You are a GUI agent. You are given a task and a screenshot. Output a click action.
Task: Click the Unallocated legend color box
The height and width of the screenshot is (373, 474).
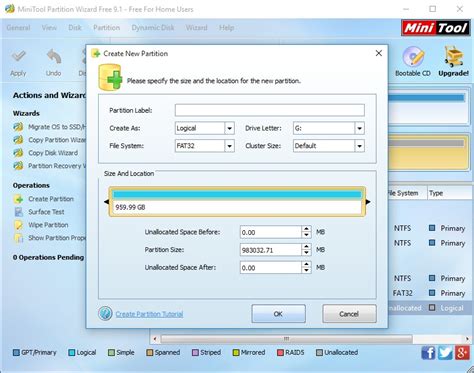319,353
